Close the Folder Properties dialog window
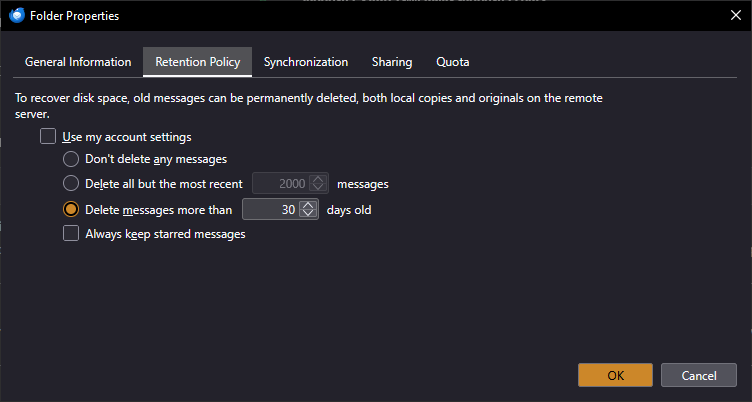Screen dimensions: 752x402 [736, 14]
